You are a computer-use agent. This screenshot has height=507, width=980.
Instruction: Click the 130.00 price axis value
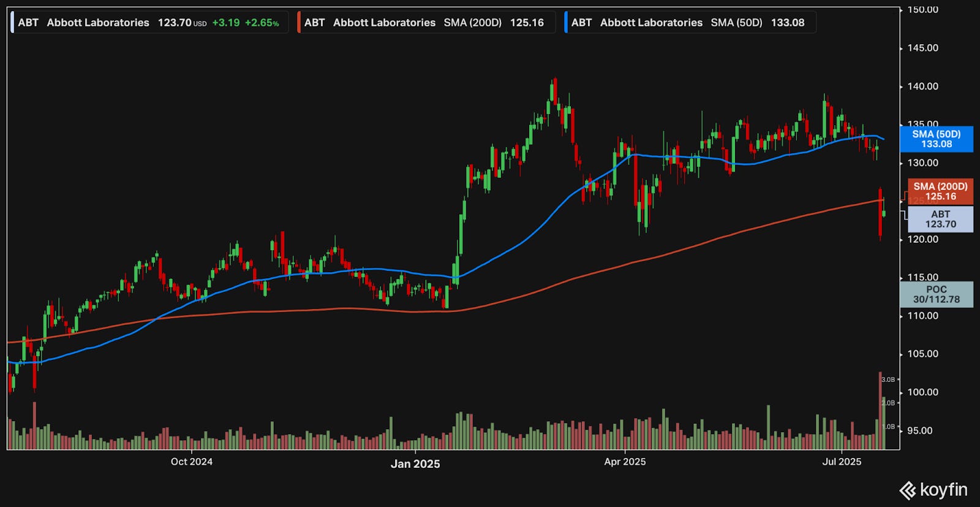click(922, 163)
